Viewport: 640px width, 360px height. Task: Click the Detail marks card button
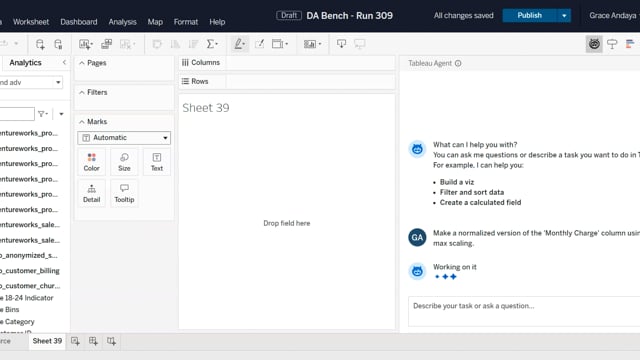point(91,193)
